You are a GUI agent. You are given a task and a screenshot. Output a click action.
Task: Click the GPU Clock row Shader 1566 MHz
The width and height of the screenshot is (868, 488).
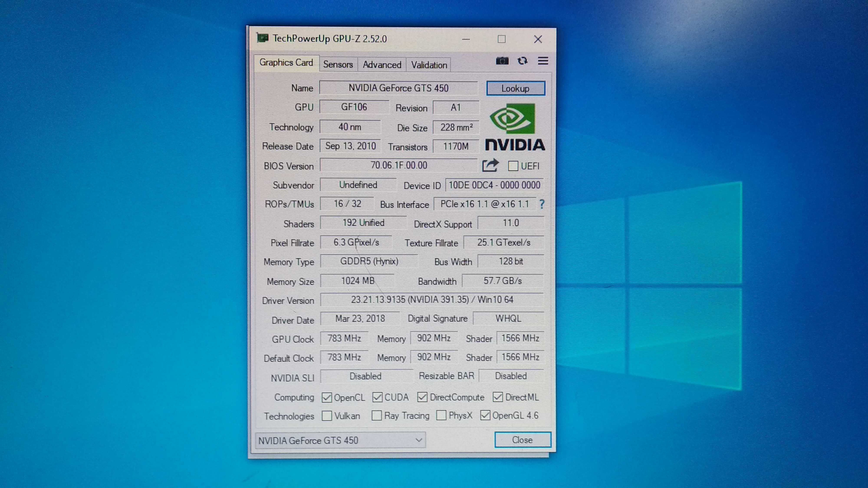point(520,338)
